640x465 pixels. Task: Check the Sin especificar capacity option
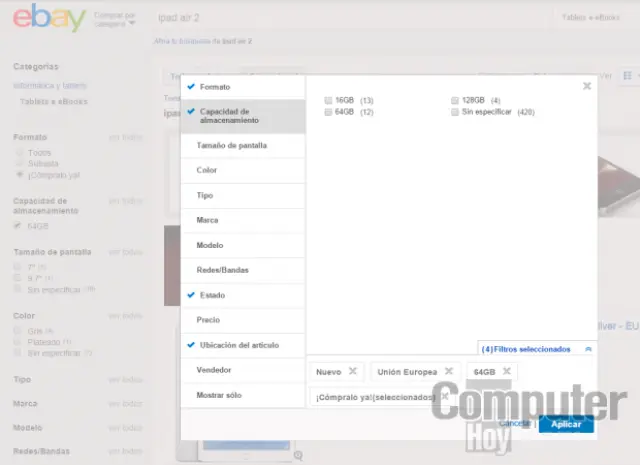tap(455, 112)
